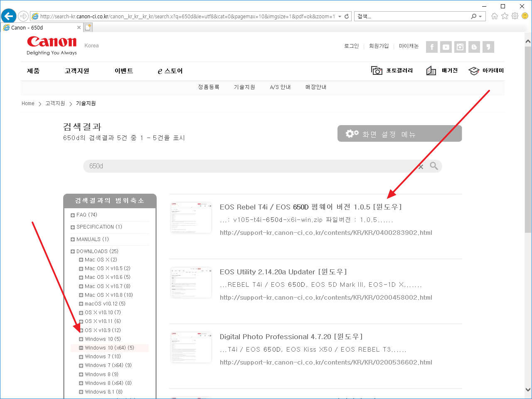Image resolution: width=532 pixels, height=399 pixels.
Task: Select the 기술지원 submenu item
Action: 244,87
